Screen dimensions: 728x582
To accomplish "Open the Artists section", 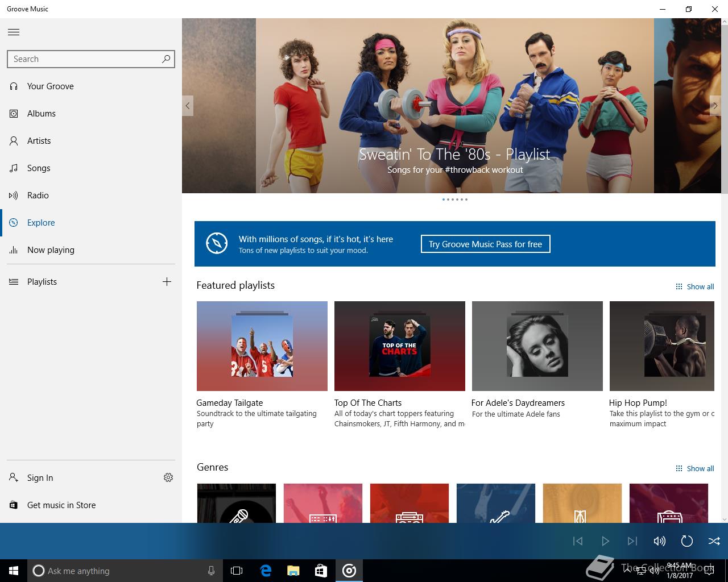I will tap(91, 141).
